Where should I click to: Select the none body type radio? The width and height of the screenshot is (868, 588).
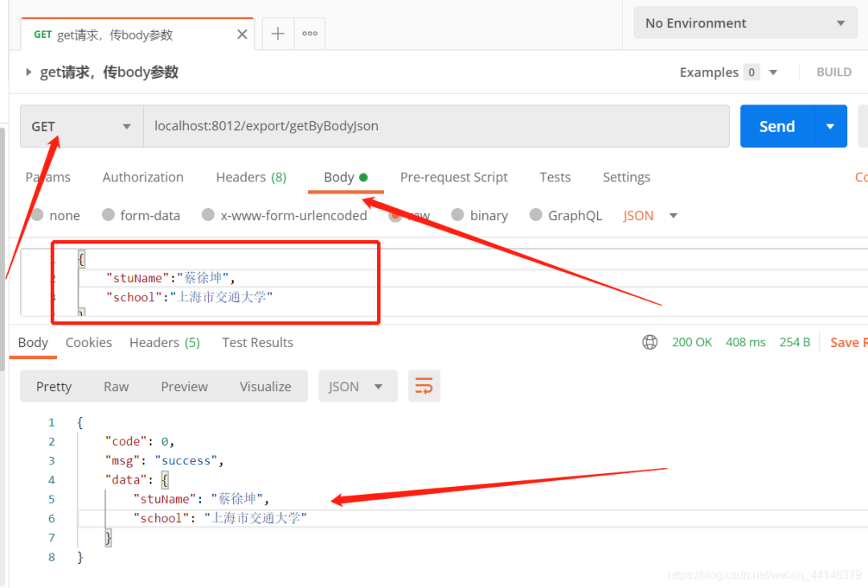tap(38, 214)
